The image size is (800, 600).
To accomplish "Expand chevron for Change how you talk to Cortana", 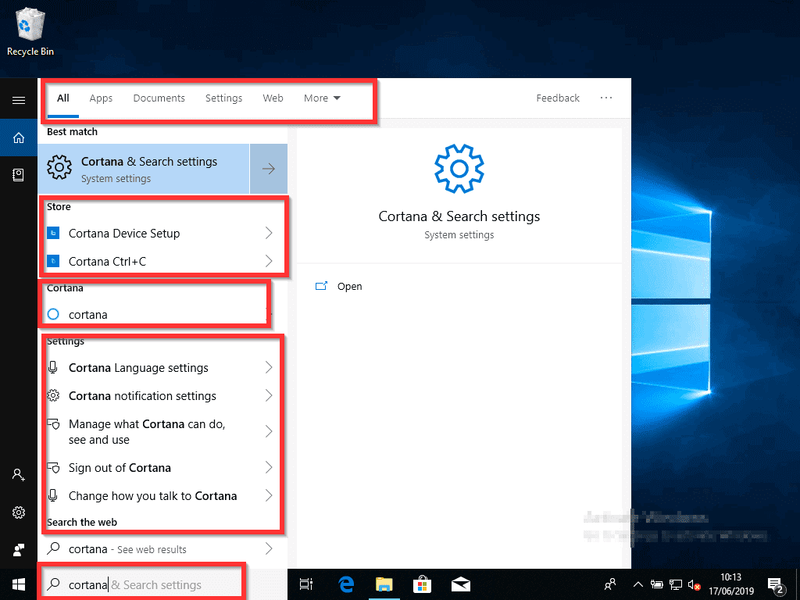I will pyautogui.click(x=269, y=495).
